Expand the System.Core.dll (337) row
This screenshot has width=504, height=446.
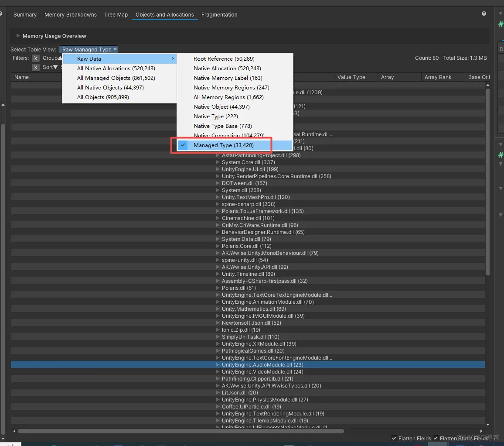tap(218, 162)
